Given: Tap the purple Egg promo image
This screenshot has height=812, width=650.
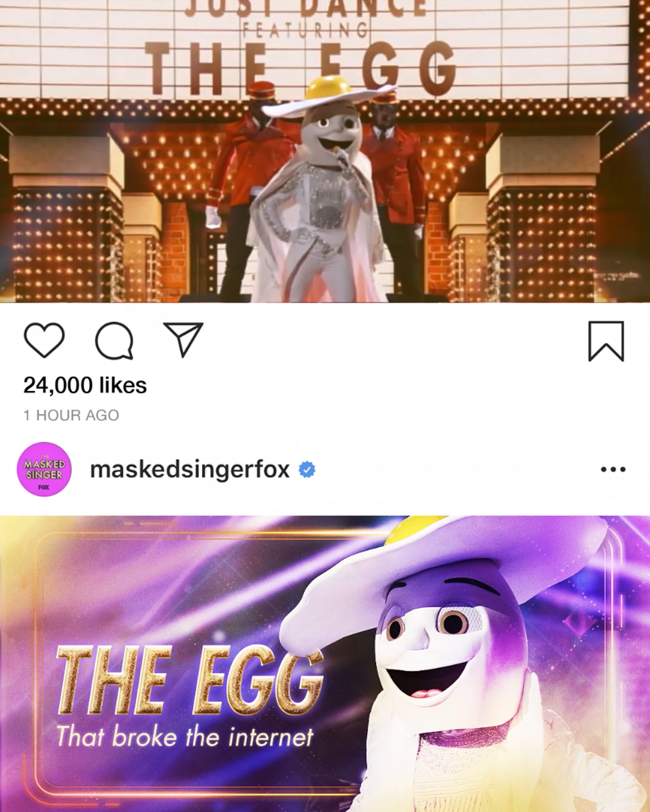Looking at the screenshot, I should point(325,664).
